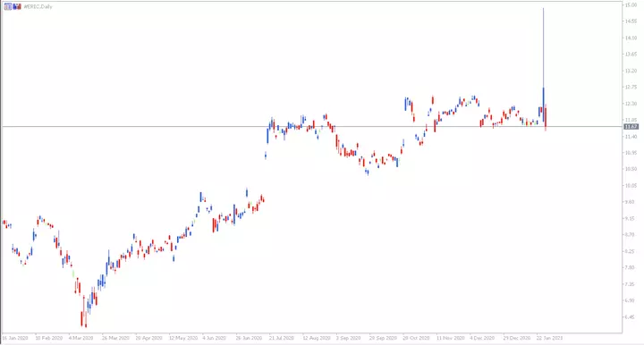Click the last red candle at right
The width and height of the screenshot is (644, 345).
coord(546,118)
